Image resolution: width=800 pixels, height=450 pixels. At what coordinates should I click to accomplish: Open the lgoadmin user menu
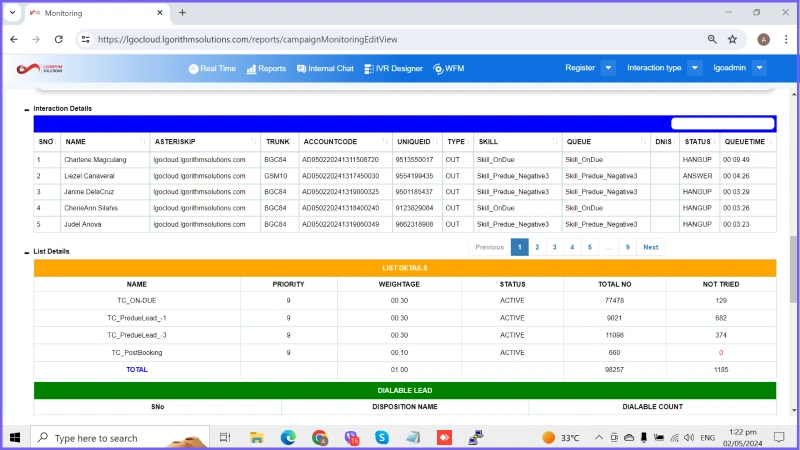[759, 68]
